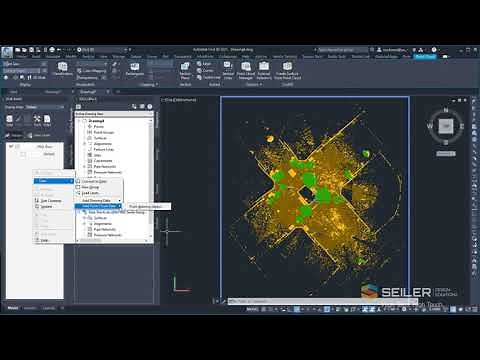Click the Plot icon in the quick access toolbar

[52, 50]
